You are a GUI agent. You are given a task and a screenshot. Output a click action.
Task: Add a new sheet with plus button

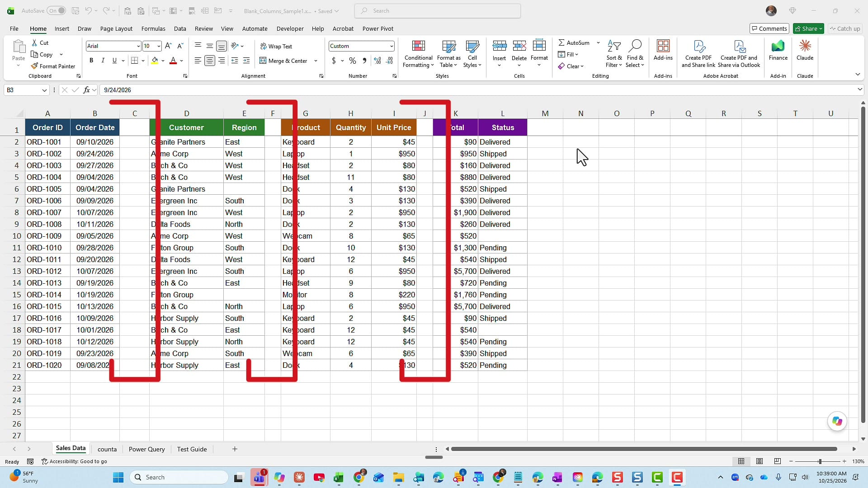pyautogui.click(x=235, y=449)
